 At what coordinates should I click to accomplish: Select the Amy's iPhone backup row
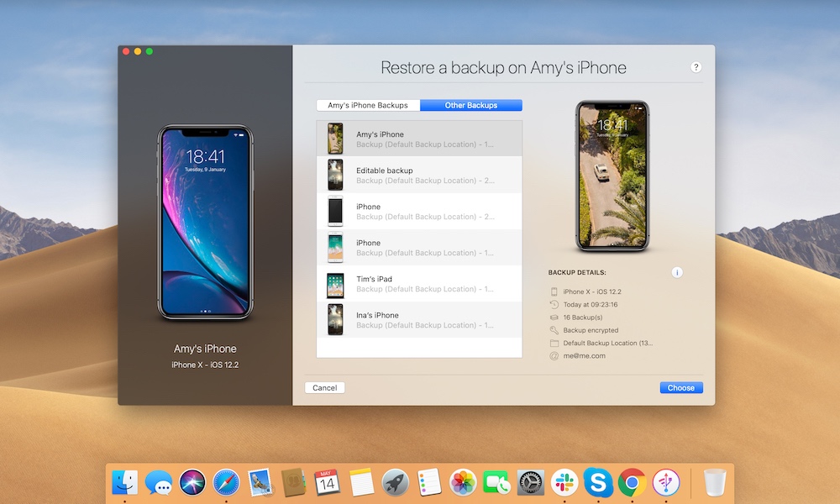[419, 139]
